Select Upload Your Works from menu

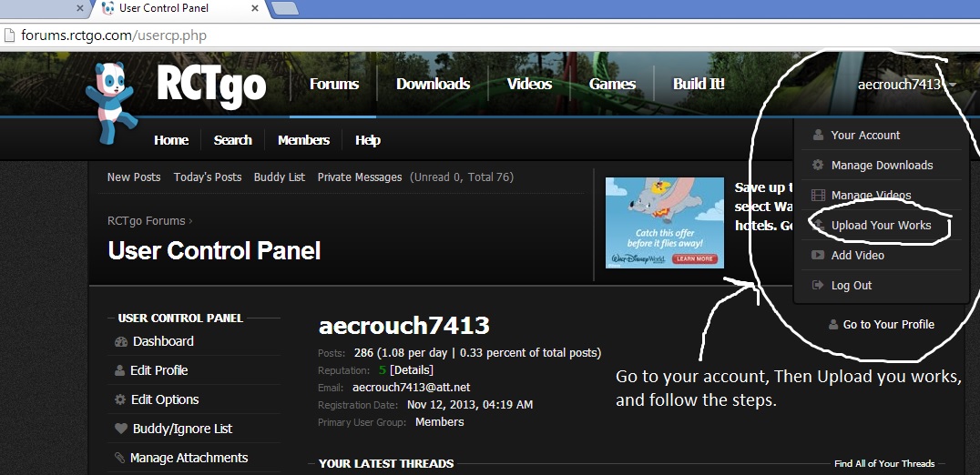pyautogui.click(x=881, y=226)
